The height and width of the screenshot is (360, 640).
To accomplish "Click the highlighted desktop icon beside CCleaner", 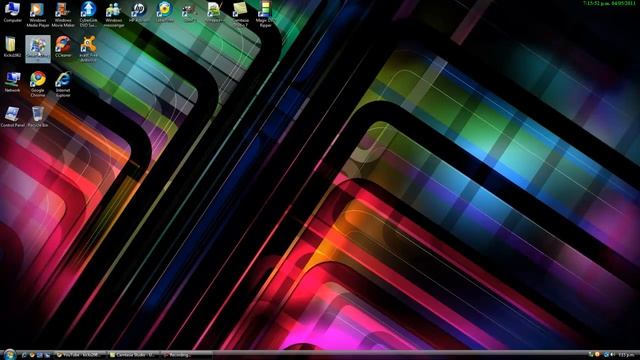I will tap(38, 49).
